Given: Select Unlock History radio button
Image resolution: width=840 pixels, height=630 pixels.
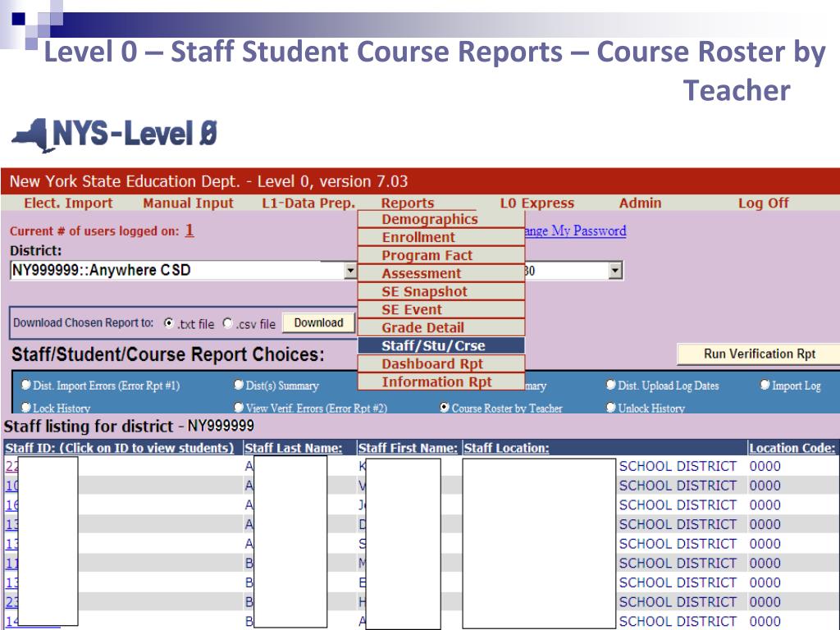Looking at the screenshot, I should (610, 407).
